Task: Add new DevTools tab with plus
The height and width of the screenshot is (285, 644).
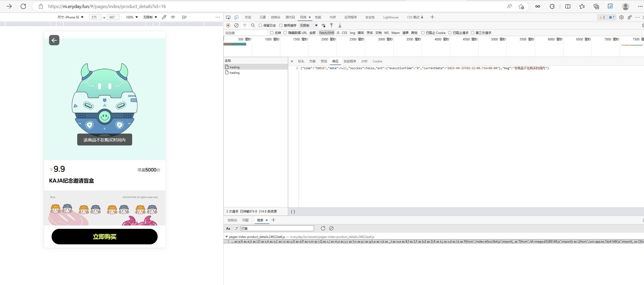Action: [x=432, y=17]
